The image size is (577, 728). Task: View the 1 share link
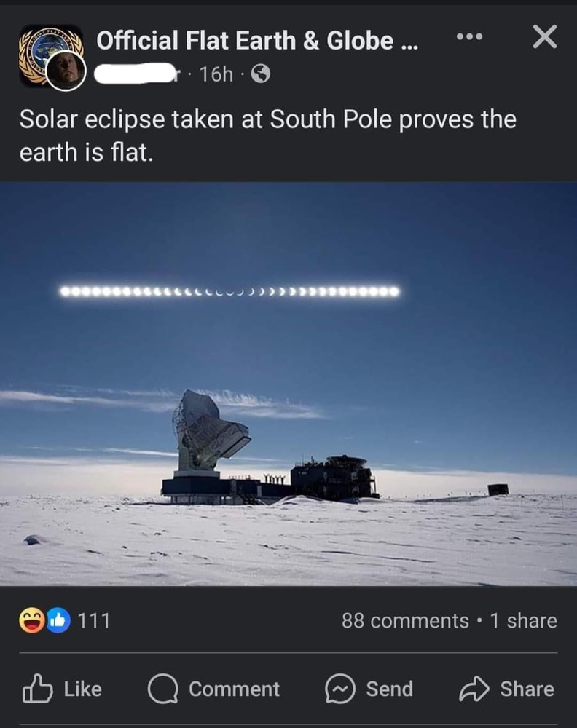coord(524,621)
